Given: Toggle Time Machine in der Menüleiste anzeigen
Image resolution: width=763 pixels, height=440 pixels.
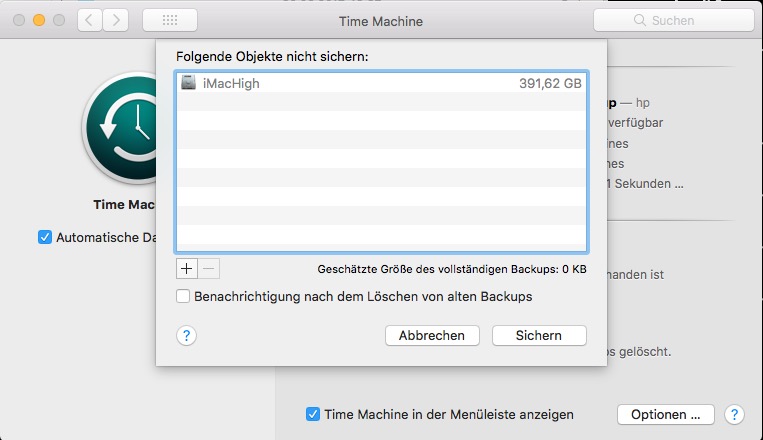Looking at the screenshot, I should (313, 414).
